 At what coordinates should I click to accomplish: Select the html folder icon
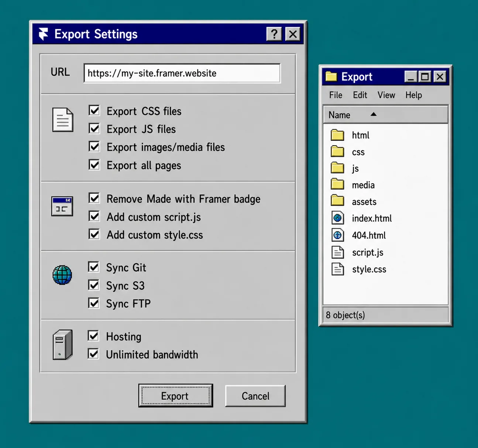pos(337,135)
